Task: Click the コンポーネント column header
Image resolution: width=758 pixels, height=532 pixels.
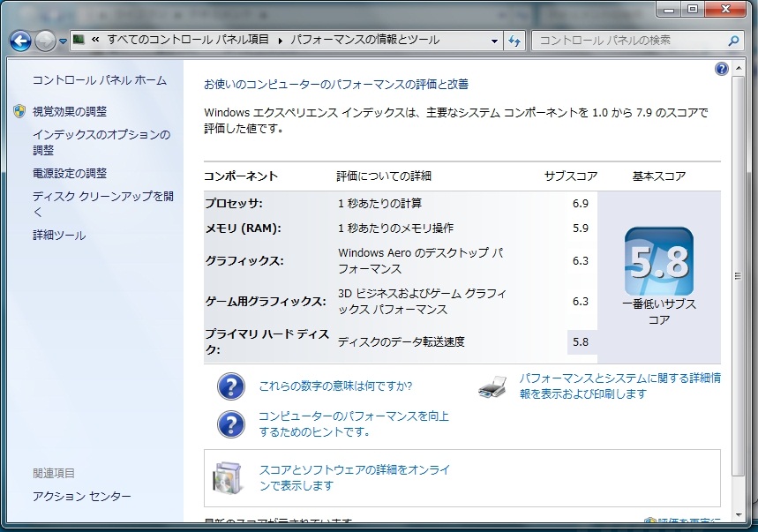Action: click(x=241, y=176)
